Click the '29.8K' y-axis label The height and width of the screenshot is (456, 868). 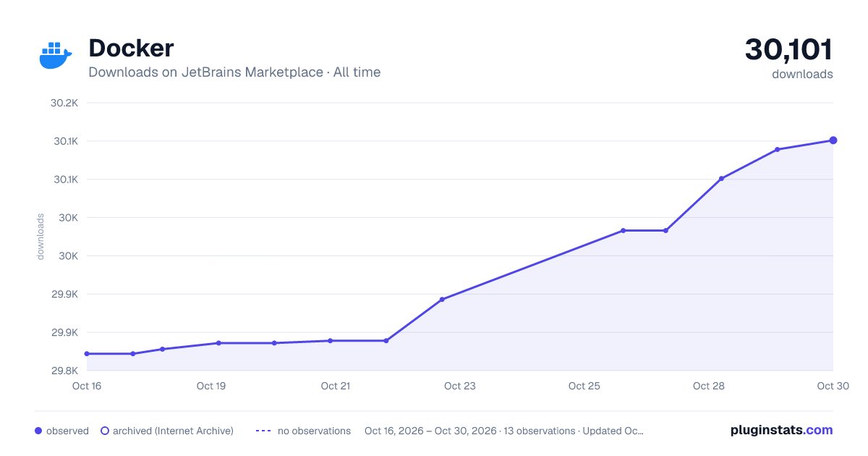coord(64,371)
